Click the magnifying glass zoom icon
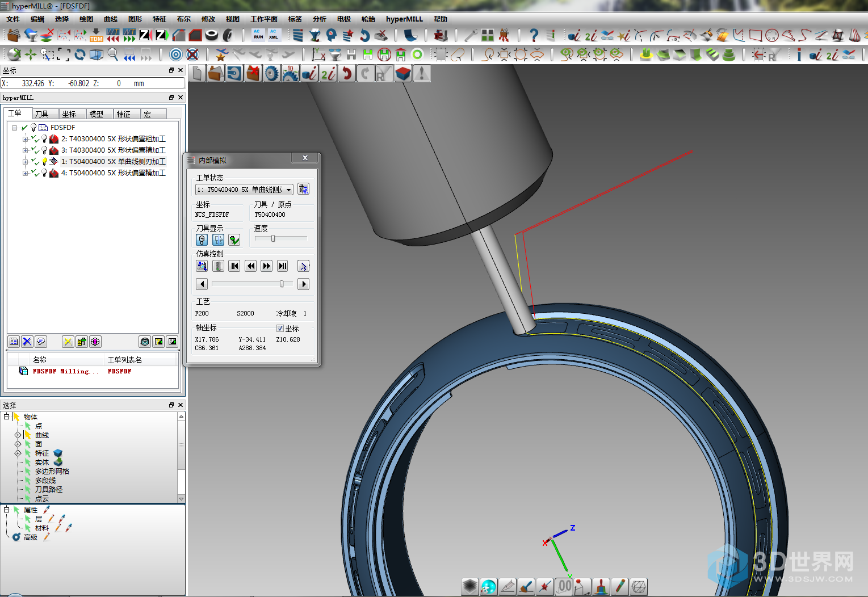The image size is (868, 597). [x=113, y=54]
